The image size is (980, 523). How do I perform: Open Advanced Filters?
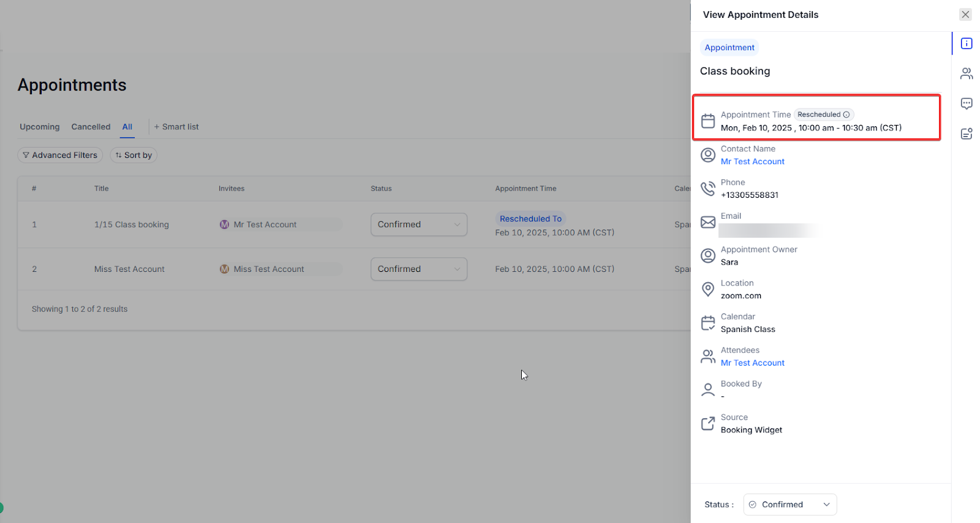click(60, 156)
